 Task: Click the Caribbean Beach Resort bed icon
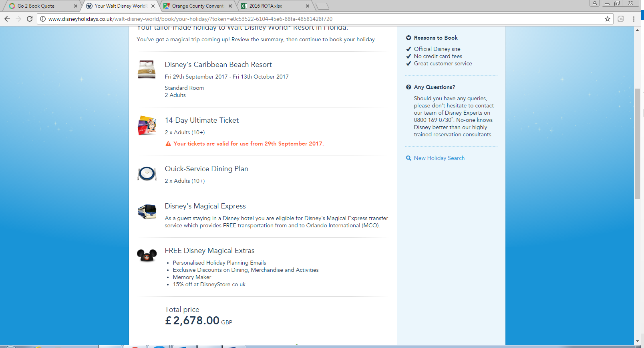pyautogui.click(x=147, y=69)
